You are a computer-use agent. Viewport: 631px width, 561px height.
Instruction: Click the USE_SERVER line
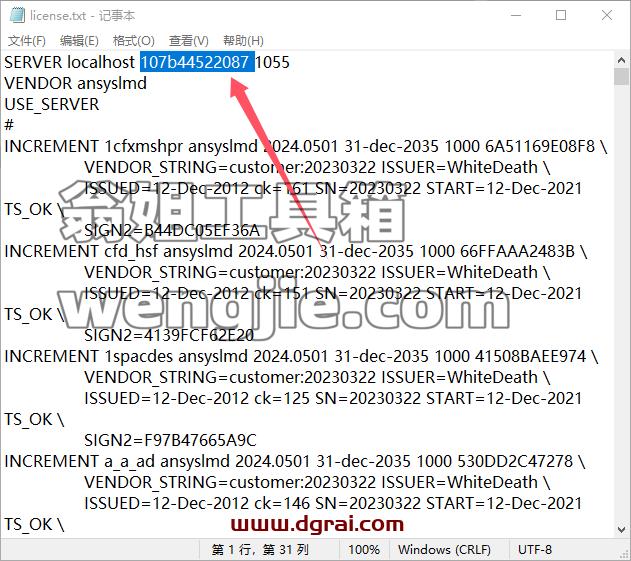(52, 104)
